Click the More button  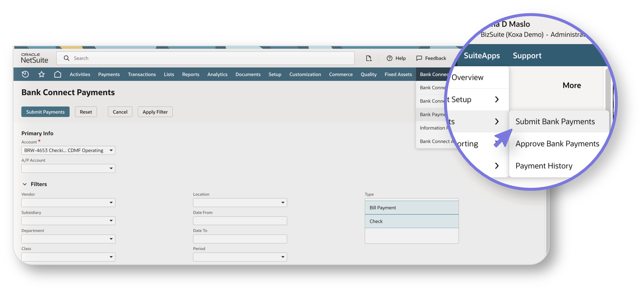[x=571, y=85]
